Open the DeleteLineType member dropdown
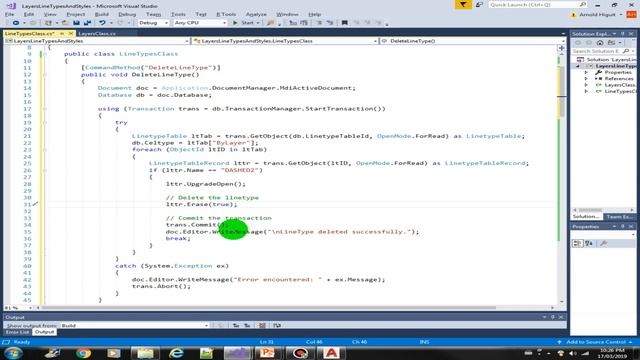Image resolution: width=640 pixels, height=360 pixels. pyautogui.click(x=472, y=41)
